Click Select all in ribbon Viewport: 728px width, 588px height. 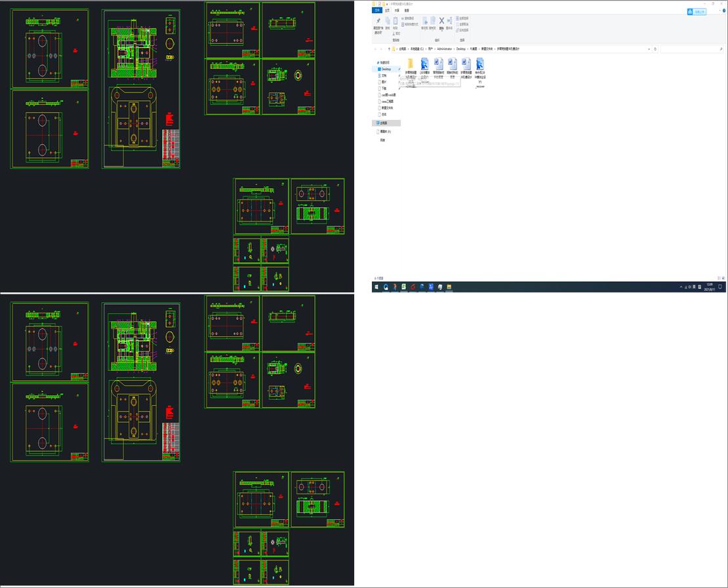coord(462,18)
